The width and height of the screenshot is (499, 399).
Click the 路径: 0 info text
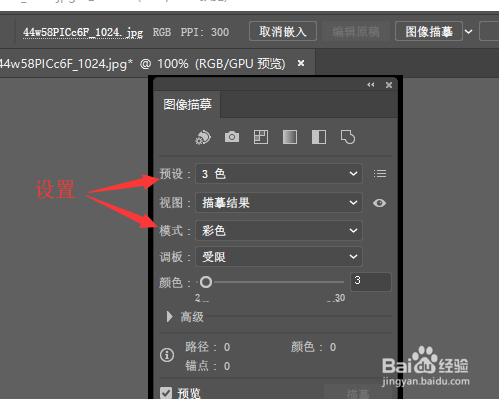click(208, 347)
